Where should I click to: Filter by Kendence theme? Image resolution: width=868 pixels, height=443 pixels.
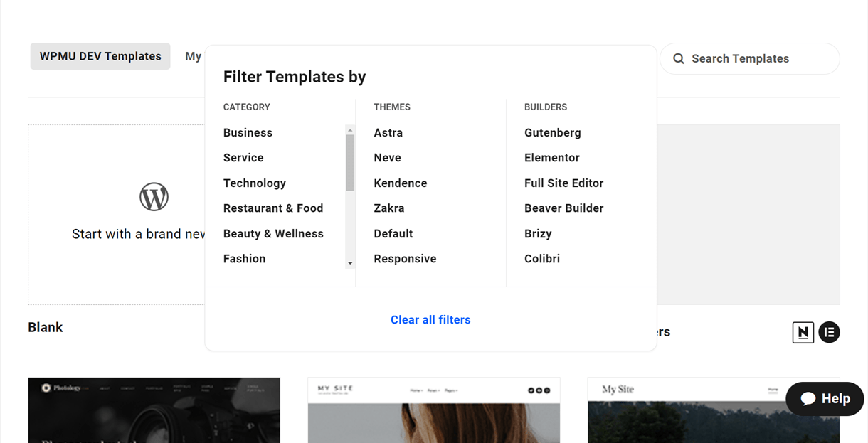tap(400, 183)
